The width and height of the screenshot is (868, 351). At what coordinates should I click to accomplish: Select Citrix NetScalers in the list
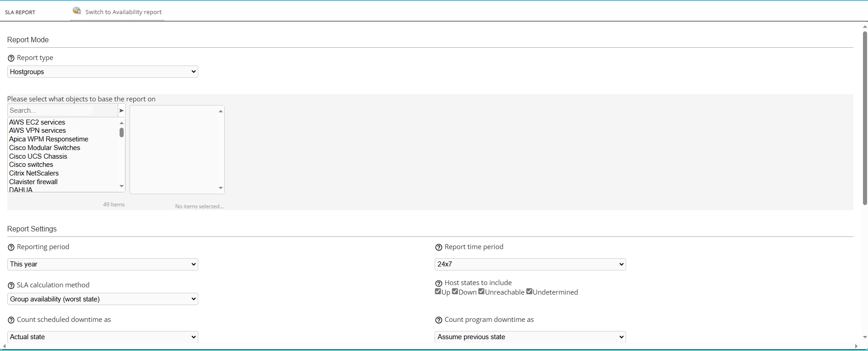click(x=34, y=173)
